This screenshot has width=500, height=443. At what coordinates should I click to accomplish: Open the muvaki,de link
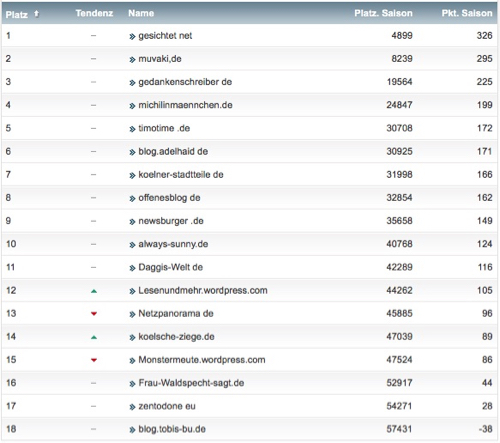160,59
